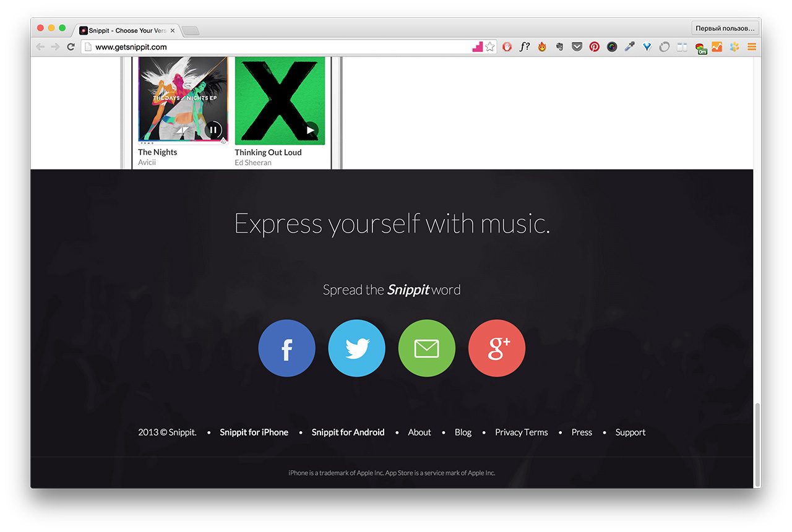This screenshot has height=532, width=792.
Task: Open the user profile button in Chrome
Action: [x=725, y=28]
